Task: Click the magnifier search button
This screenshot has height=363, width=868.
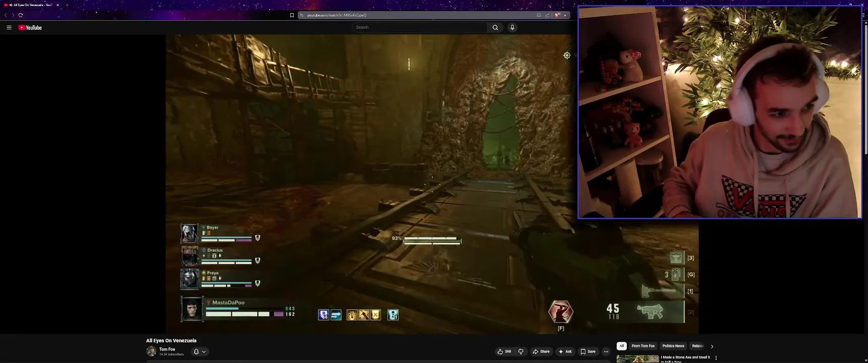Action: click(495, 27)
